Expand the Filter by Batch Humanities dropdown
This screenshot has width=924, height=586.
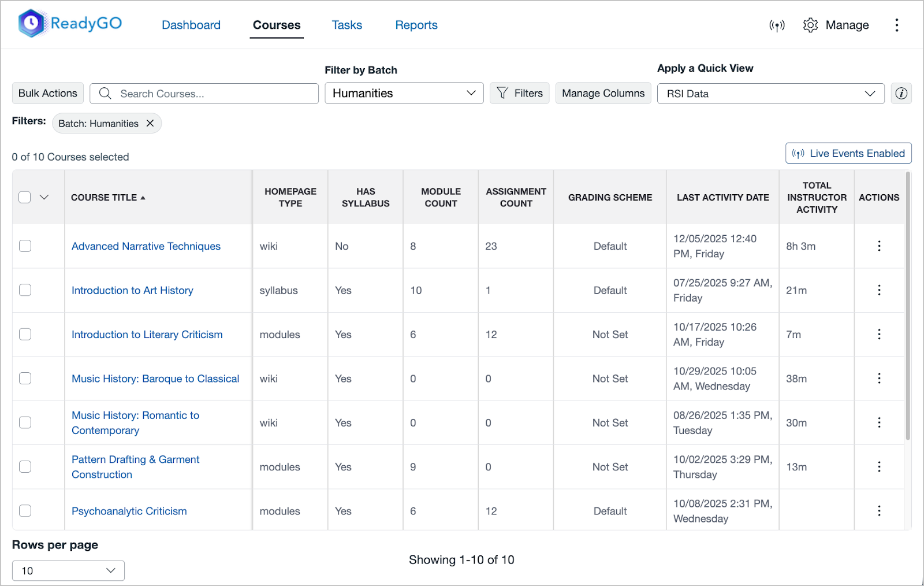[x=404, y=94]
